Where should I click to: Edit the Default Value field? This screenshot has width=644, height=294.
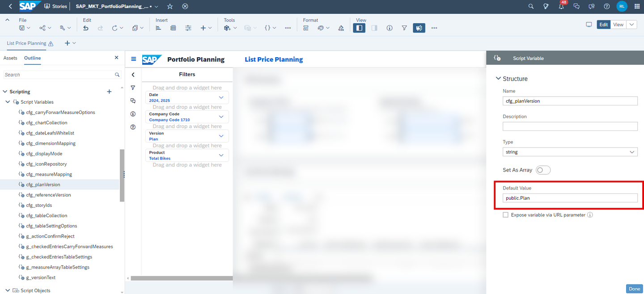(x=570, y=198)
